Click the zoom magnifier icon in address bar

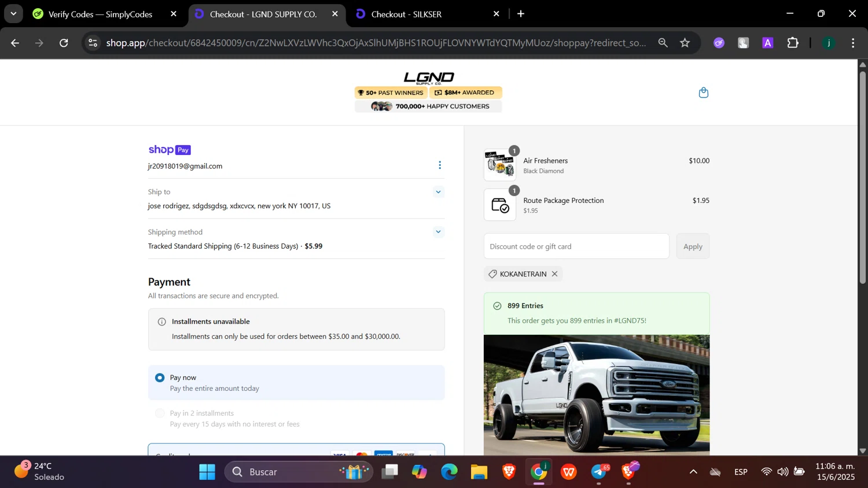[x=663, y=43]
